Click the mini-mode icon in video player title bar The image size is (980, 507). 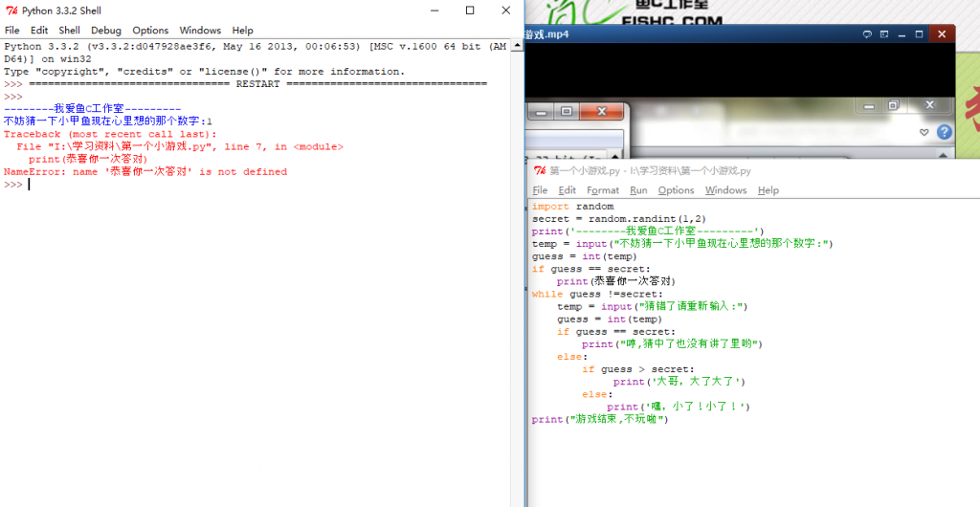click(x=885, y=34)
